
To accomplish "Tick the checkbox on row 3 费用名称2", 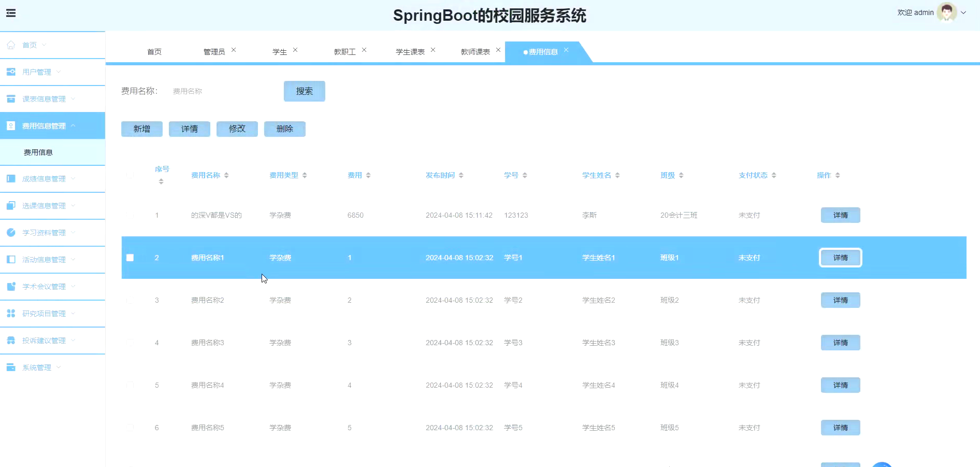I will pos(130,300).
